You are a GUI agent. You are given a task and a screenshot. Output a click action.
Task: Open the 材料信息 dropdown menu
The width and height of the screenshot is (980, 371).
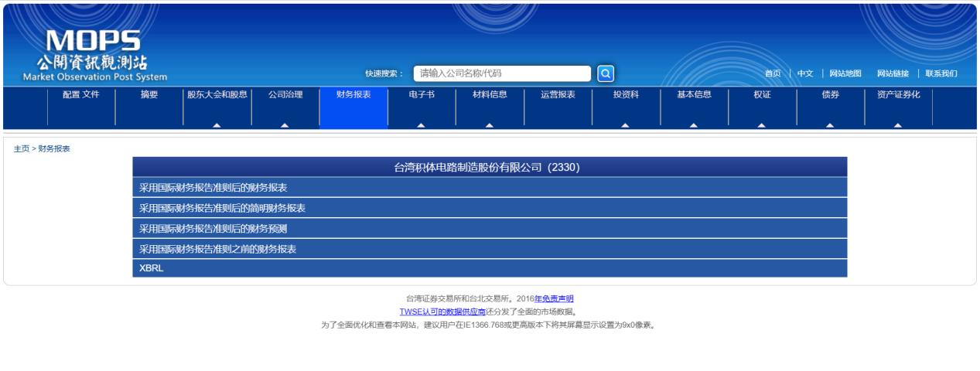(x=490, y=95)
